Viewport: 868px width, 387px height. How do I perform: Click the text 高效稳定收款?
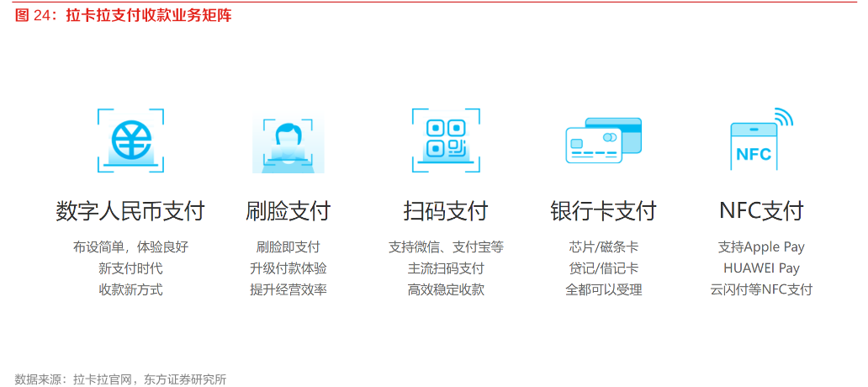(x=446, y=289)
